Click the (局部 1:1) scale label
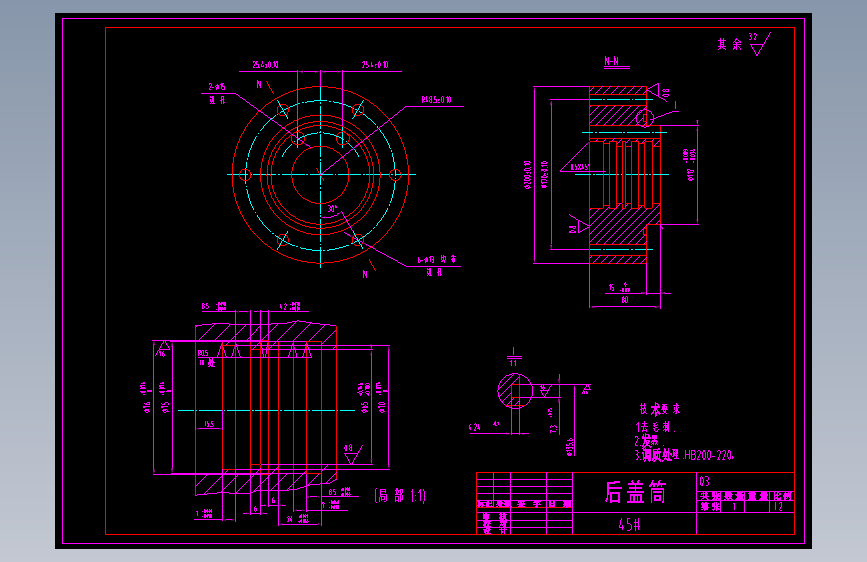 pyautogui.click(x=400, y=496)
